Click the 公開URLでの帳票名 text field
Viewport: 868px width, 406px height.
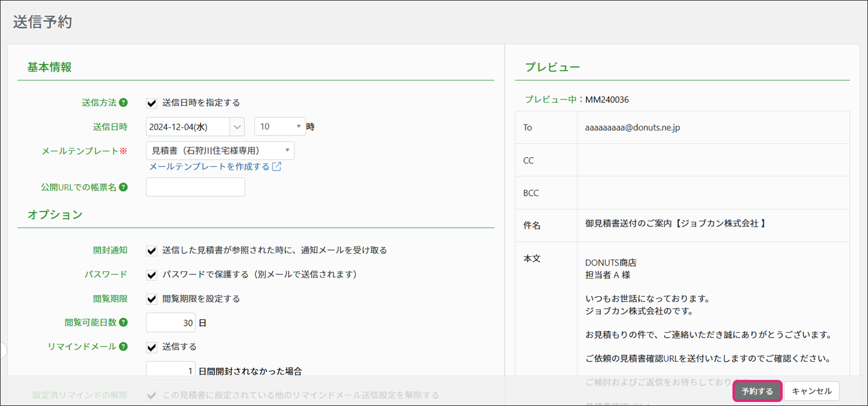[x=195, y=187]
